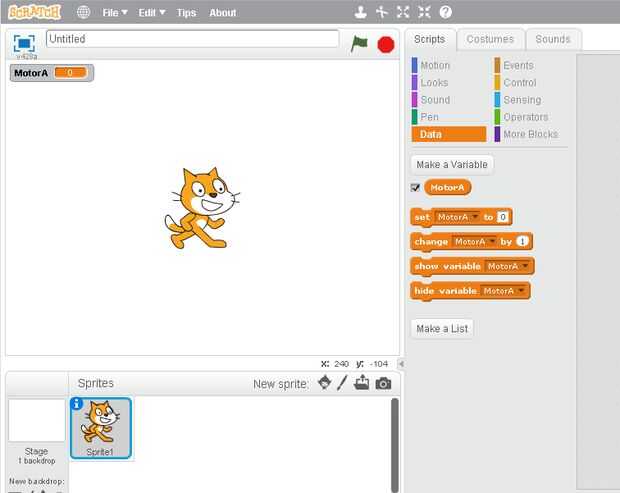The height and width of the screenshot is (493, 620).
Task: Open Sprite1 info button
Action: (76, 404)
